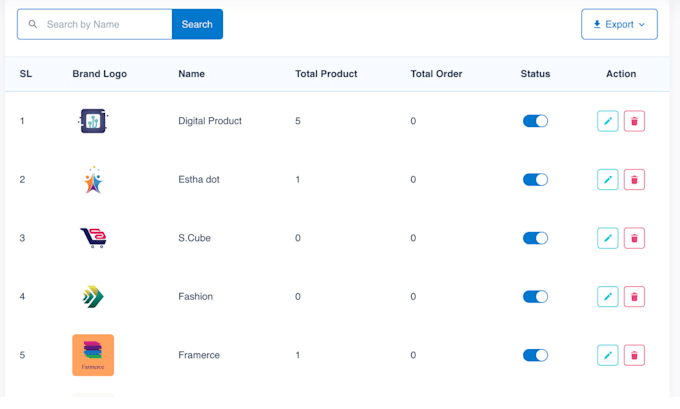Click total product value 0 for S.Cube

pos(298,238)
